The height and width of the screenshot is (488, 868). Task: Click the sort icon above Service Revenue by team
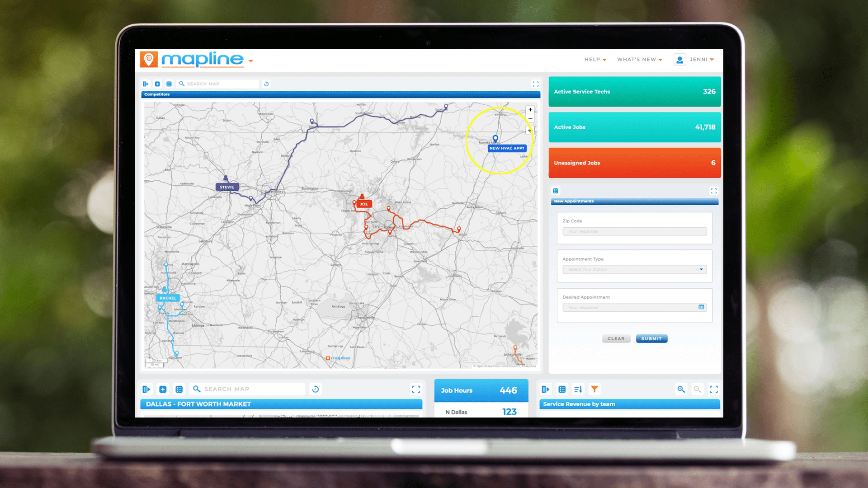pyautogui.click(x=578, y=389)
